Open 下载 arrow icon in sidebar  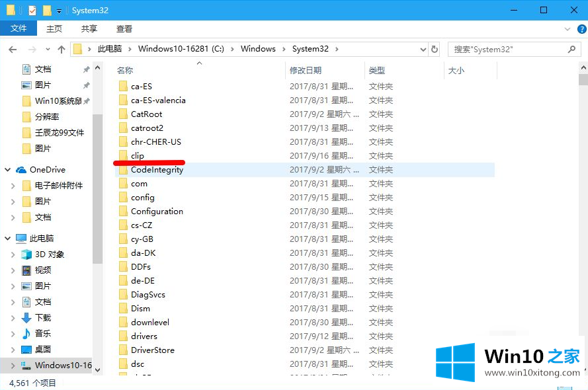tap(26, 318)
